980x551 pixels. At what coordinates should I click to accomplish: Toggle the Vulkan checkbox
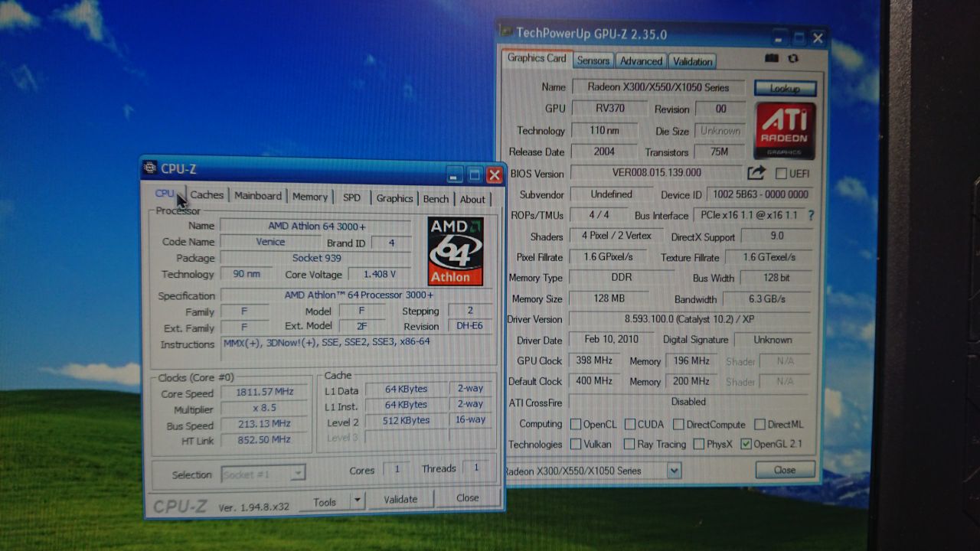[576, 444]
